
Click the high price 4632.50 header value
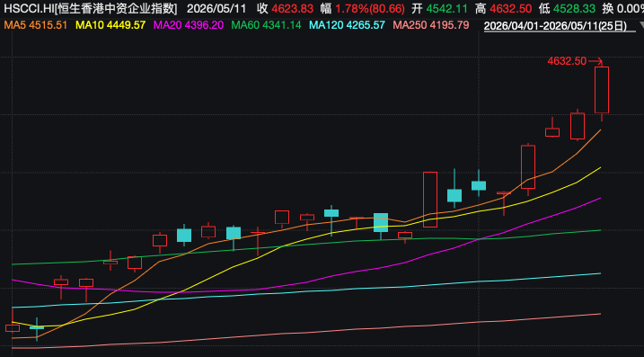510,8
